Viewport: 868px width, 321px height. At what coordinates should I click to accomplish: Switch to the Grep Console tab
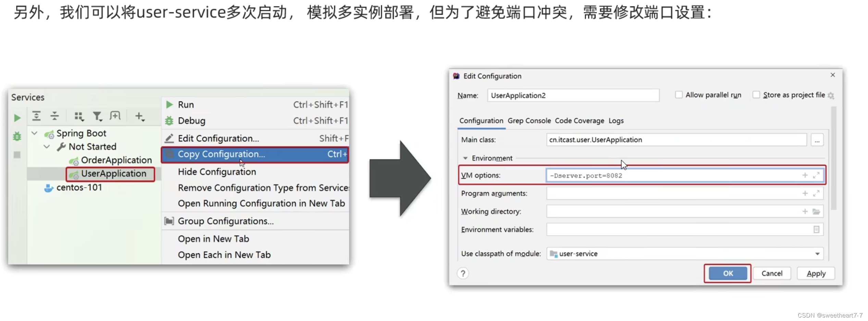tap(529, 121)
